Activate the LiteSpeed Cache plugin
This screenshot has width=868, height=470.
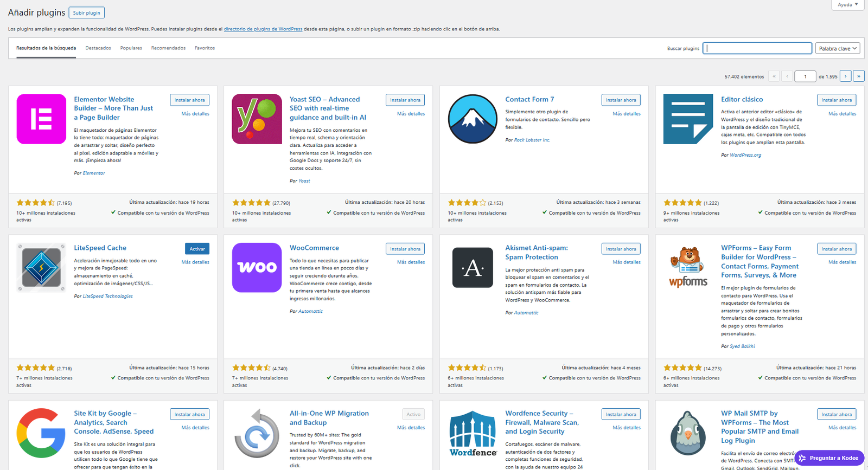pos(197,249)
